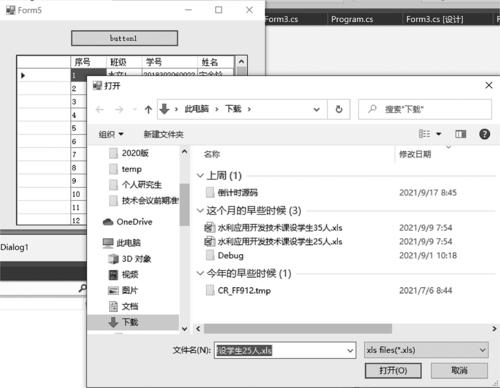Open xls files filter dropdown
Image resolution: width=500 pixels, height=388 pixels.
point(426,350)
